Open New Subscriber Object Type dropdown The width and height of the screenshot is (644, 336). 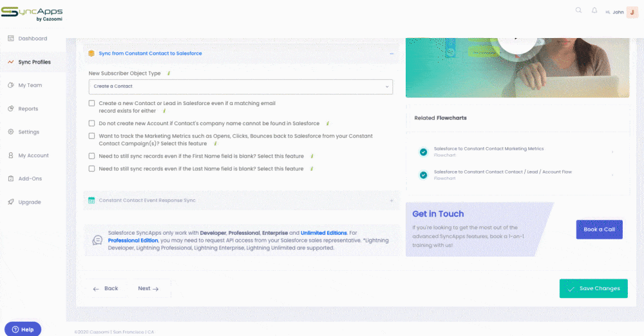[x=241, y=86]
